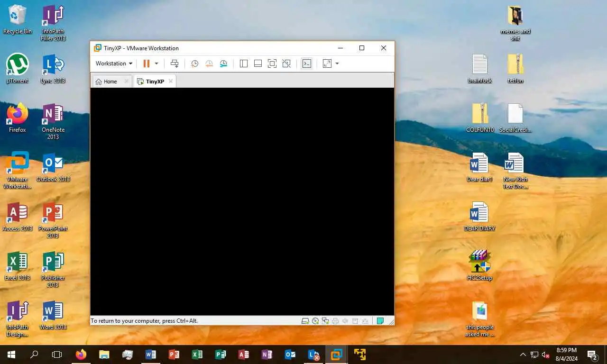607x364 pixels.
Task: Open the 8:59 PM clock calendar
Action: click(x=566, y=355)
